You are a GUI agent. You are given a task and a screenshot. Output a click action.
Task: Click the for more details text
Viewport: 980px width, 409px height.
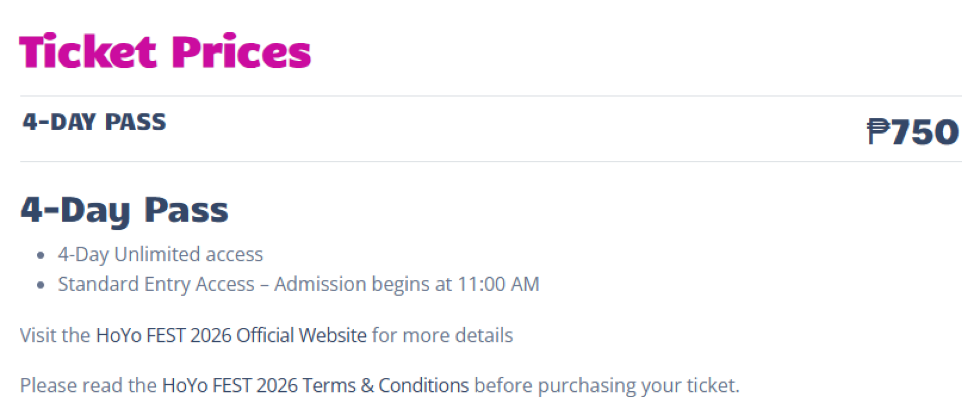tap(443, 335)
